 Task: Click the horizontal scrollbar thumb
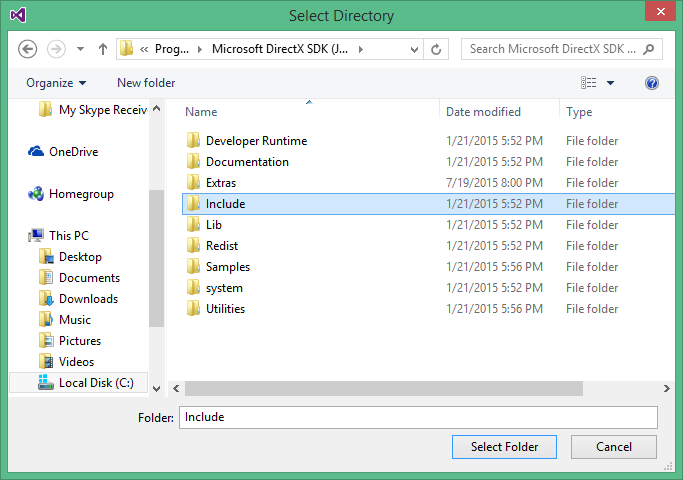pyautogui.click(x=384, y=389)
